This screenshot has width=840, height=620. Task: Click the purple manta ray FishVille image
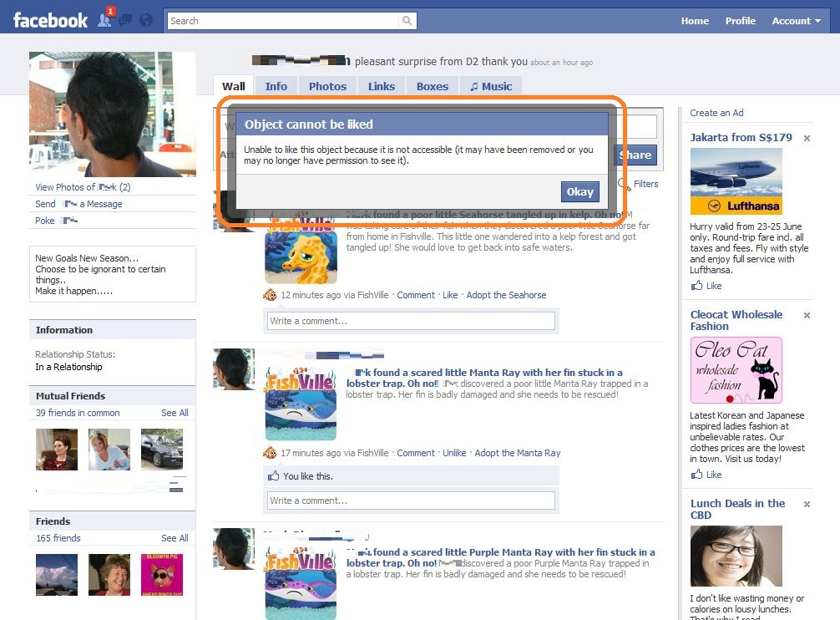pos(301,583)
